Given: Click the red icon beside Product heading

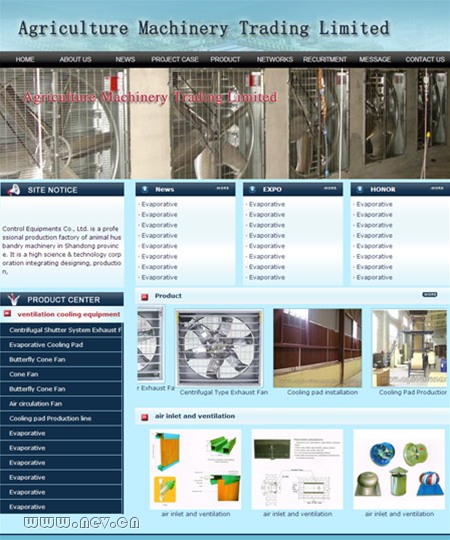Looking at the screenshot, I should click(145, 297).
